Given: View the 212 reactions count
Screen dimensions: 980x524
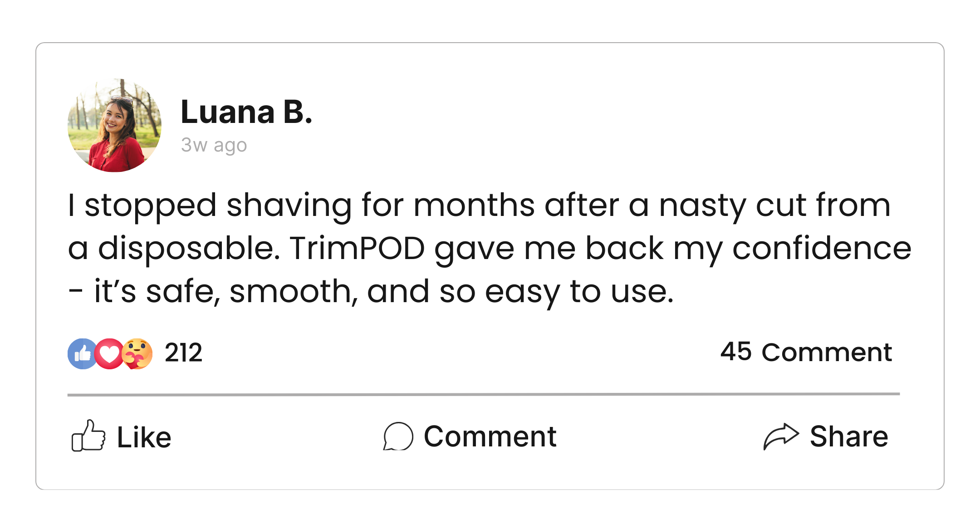Looking at the screenshot, I should [x=183, y=353].
